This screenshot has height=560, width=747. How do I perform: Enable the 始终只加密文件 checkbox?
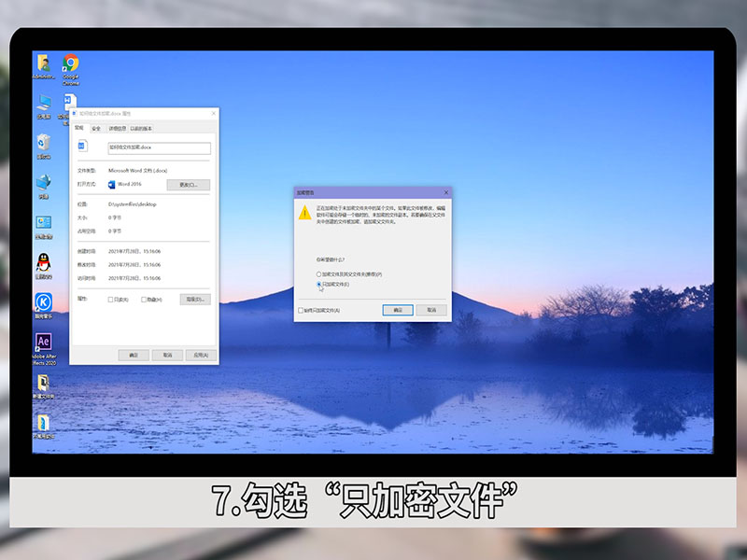pos(300,310)
